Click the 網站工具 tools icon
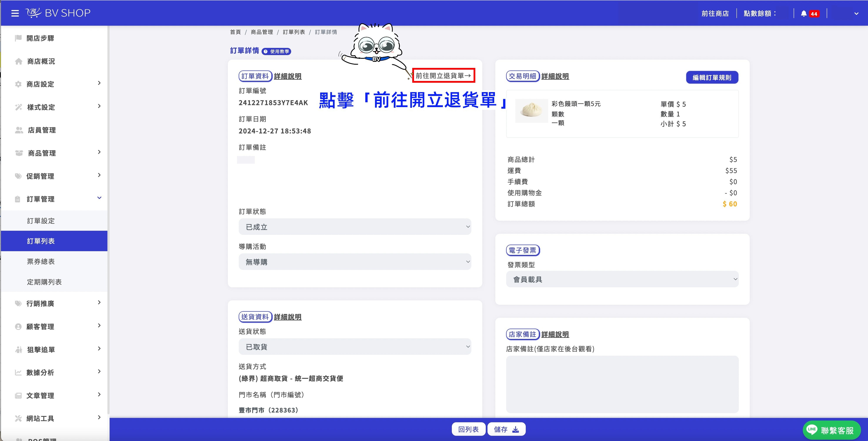 click(x=18, y=418)
